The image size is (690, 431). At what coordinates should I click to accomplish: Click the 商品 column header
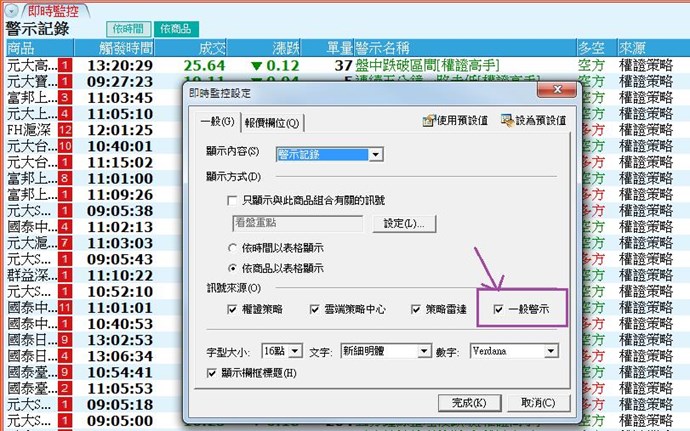(x=40, y=48)
